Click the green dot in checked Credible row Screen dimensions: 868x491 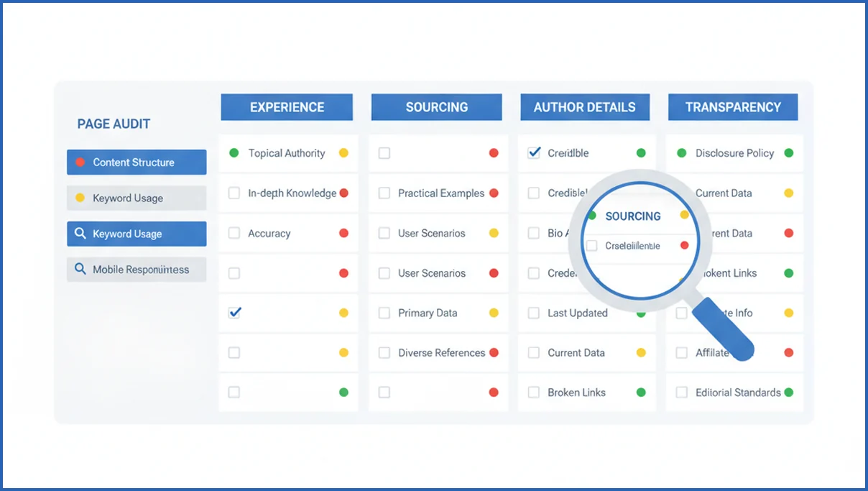point(641,153)
